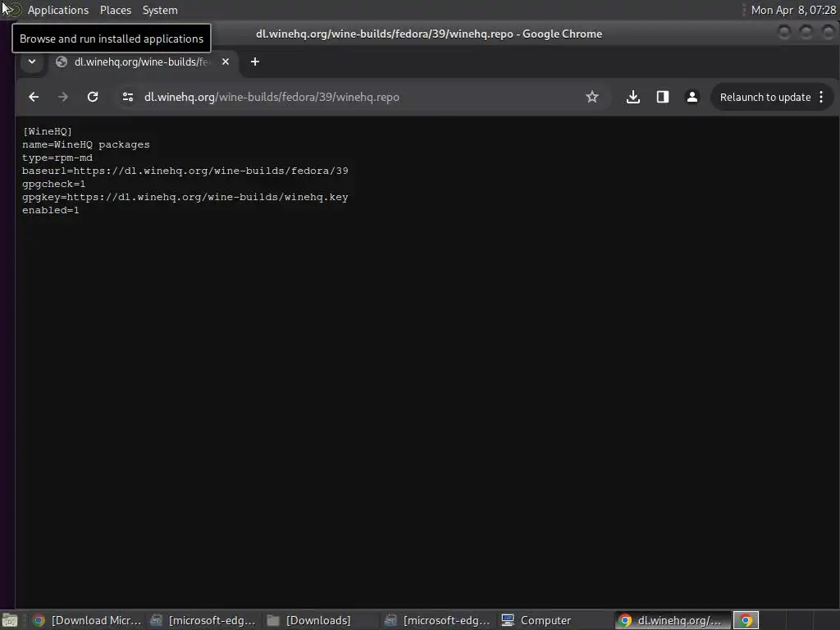Toggle Chrome side panel
This screenshot has height=630, width=840.
663,97
